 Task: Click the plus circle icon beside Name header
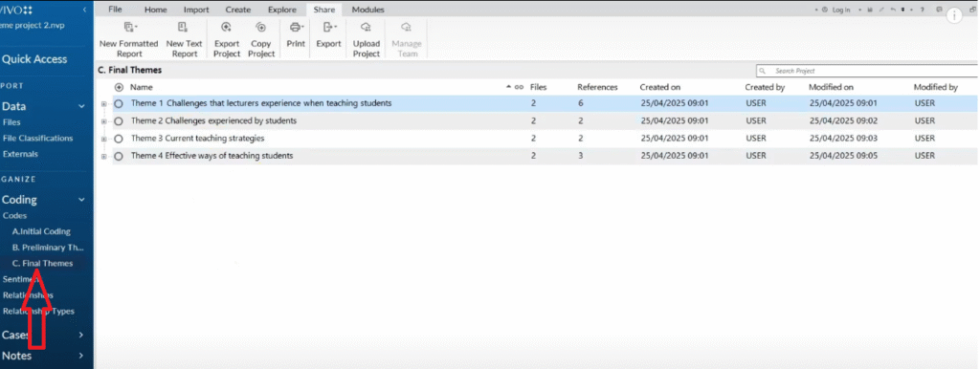coord(120,87)
